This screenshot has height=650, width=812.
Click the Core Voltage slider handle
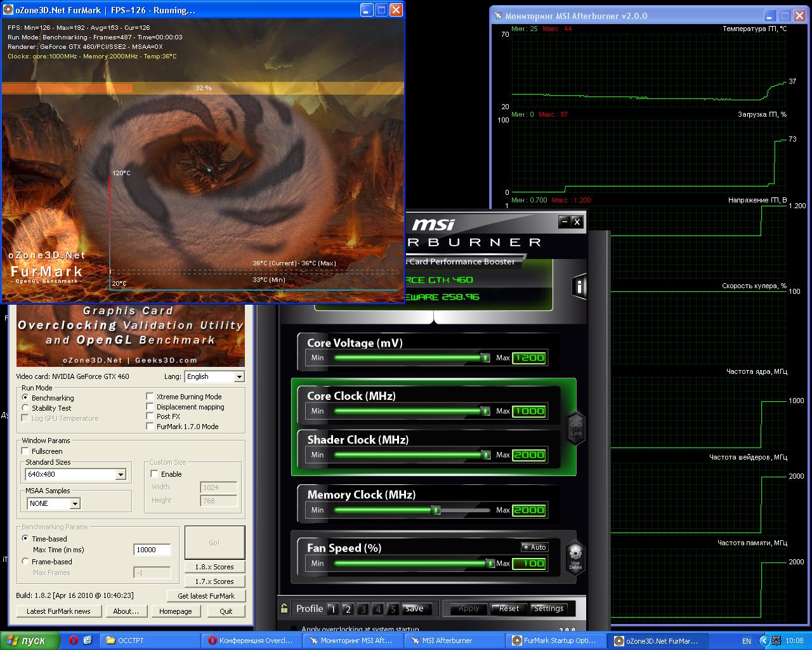click(x=485, y=358)
